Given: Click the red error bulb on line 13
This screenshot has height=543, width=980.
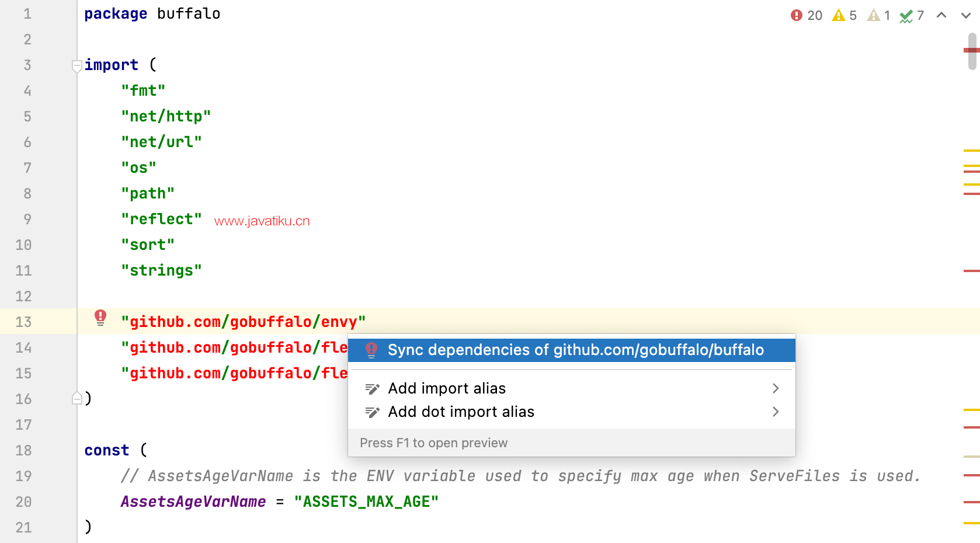Looking at the screenshot, I should [x=100, y=318].
